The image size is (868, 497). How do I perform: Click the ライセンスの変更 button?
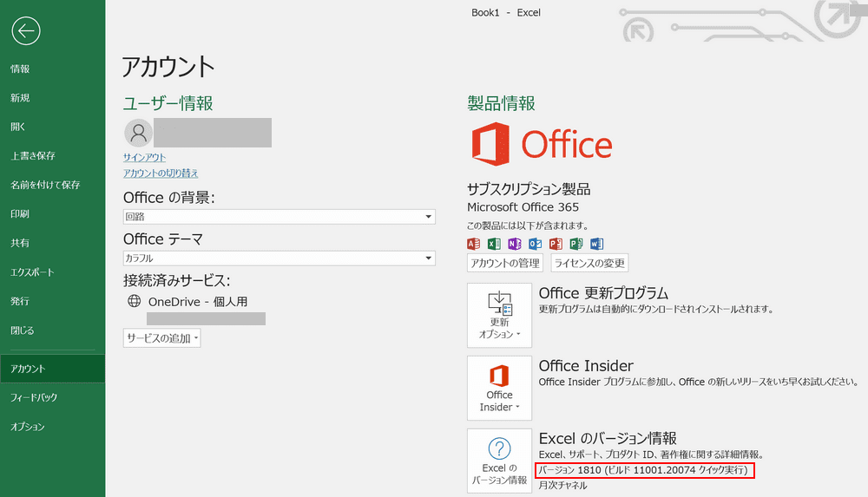pos(589,263)
